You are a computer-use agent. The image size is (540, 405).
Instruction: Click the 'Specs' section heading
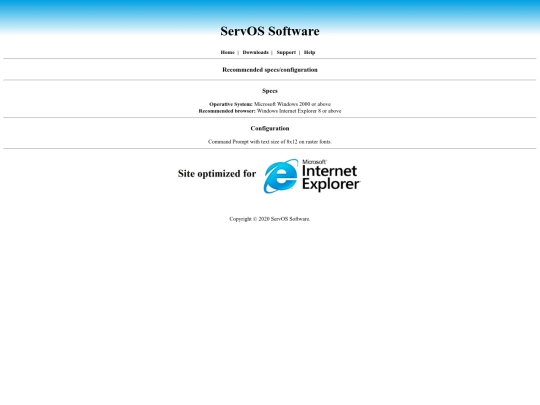270,91
